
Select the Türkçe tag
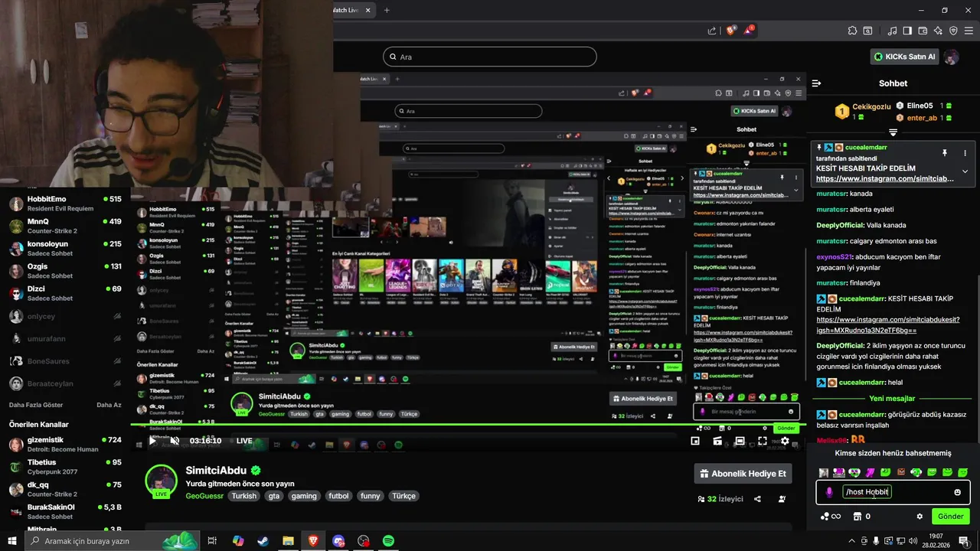pos(403,496)
